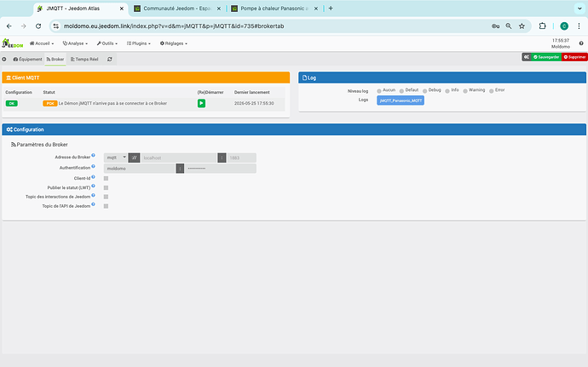Image resolution: width=588 pixels, height=367 pixels.
Task: Open the Chrome profile avatar
Action: click(x=564, y=26)
